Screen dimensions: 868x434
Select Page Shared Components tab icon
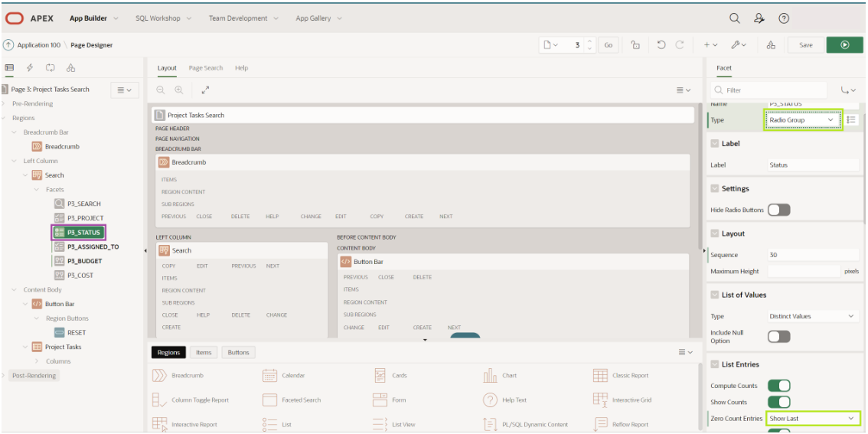click(x=71, y=67)
